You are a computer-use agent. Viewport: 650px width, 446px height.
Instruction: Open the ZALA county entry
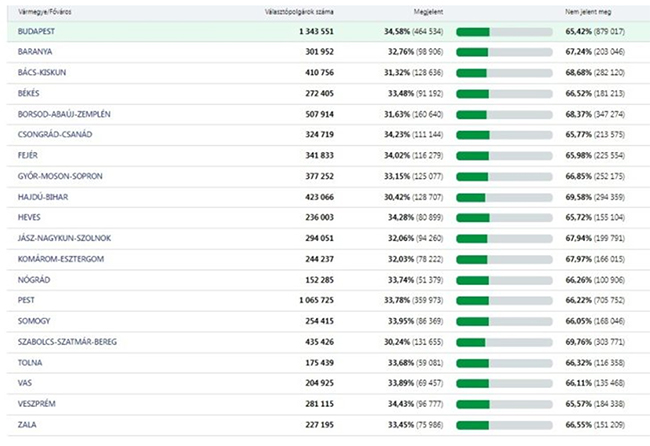[x=28, y=424]
